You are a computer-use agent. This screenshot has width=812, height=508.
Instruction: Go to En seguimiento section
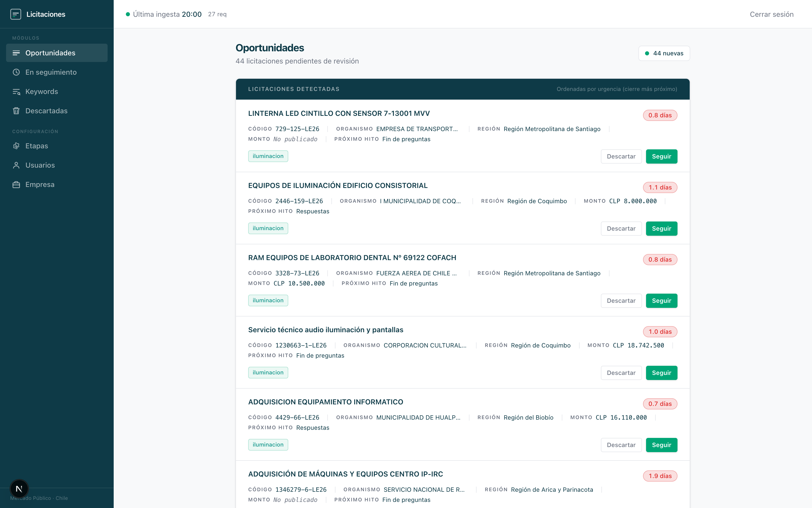57,72
